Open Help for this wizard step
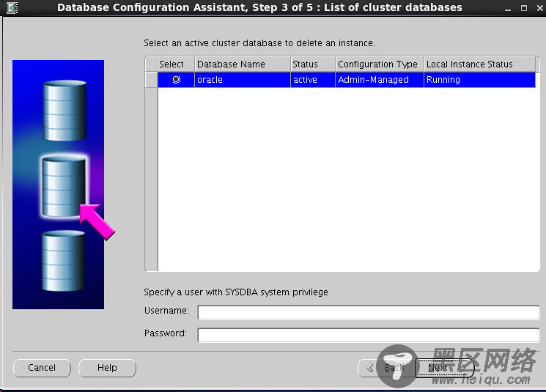Image resolution: width=546 pixels, height=392 pixels. point(107,368)
